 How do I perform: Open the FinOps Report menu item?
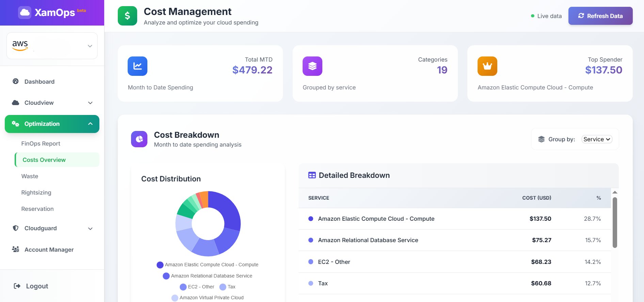coord(41,144)
